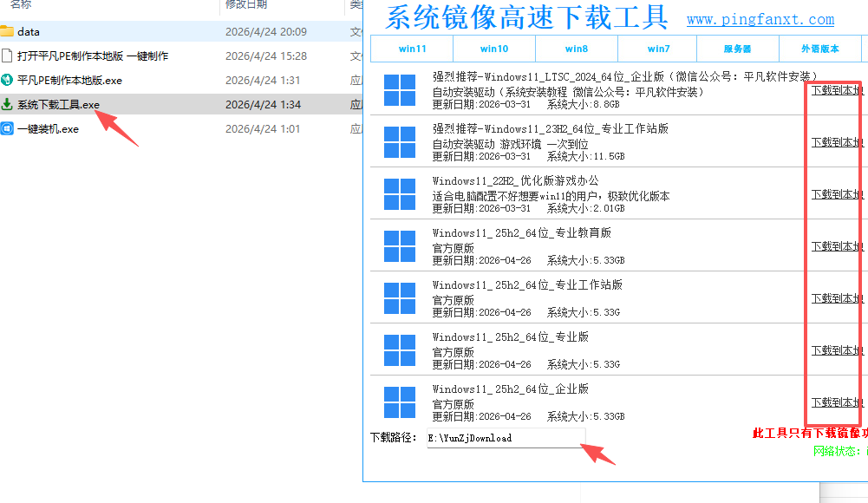The height and width of the screenshot is (503, 868).
Task: Open the win8 tab
Action: click(577, 49)
